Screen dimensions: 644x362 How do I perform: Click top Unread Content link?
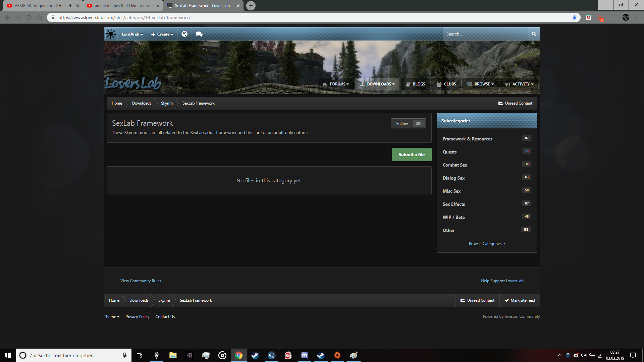pyautogui.click(x=515, y=103)
